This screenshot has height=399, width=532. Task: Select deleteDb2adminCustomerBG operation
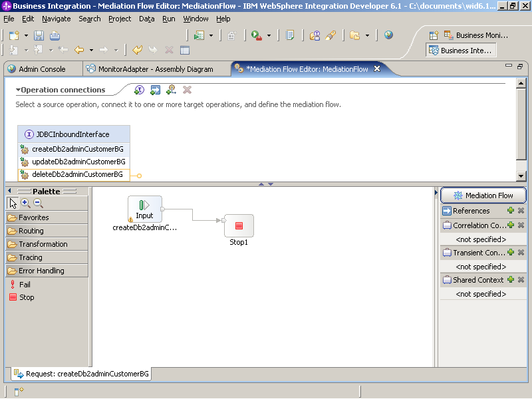[x=74, y=174]
